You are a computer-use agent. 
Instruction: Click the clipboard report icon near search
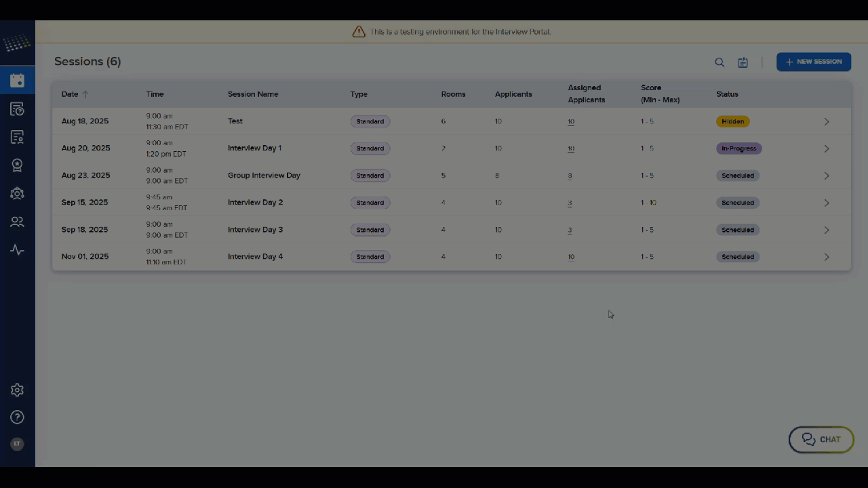point(743,62)
